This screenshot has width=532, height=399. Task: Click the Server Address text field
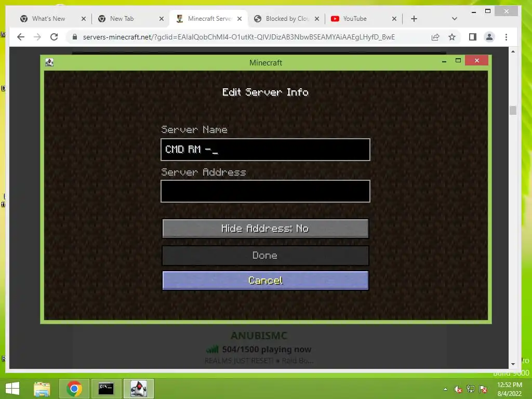tap(265, 191)
